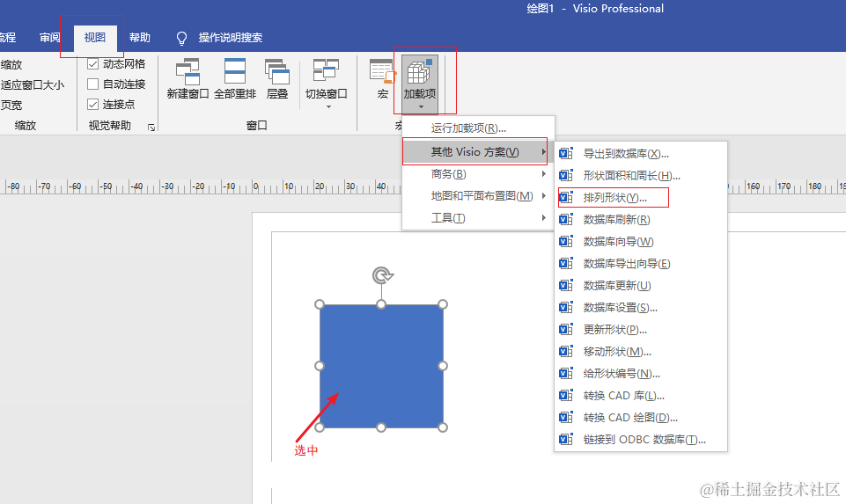Click the icon beside 数据库刷新(R)

pos(566,219)
